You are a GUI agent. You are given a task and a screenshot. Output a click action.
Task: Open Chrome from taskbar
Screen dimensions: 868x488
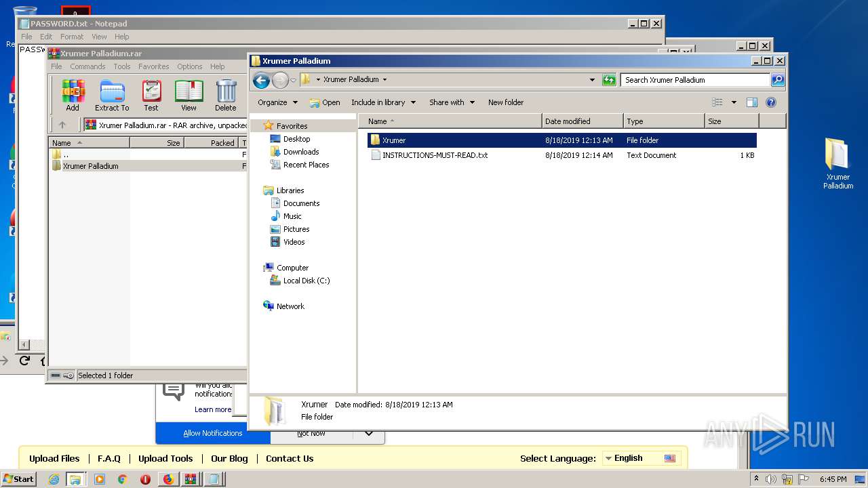123,479
